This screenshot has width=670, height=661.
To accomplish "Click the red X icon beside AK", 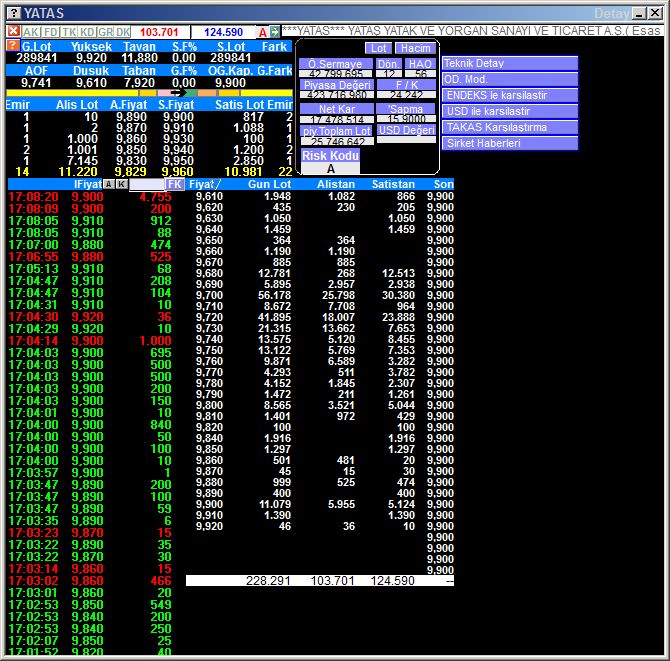I will [13, 31].
